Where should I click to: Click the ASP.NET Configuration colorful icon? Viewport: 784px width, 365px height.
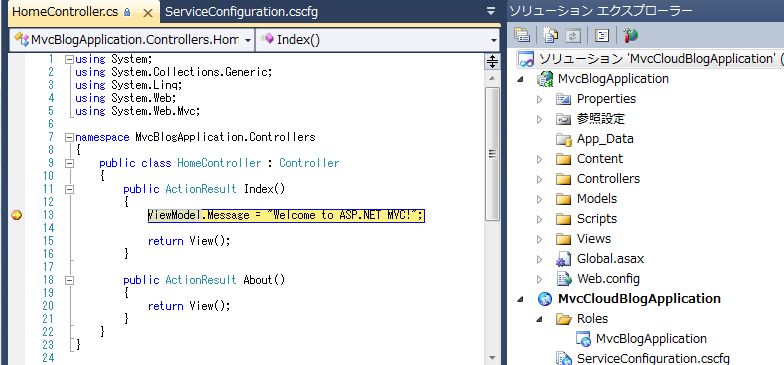pos(631,35)
